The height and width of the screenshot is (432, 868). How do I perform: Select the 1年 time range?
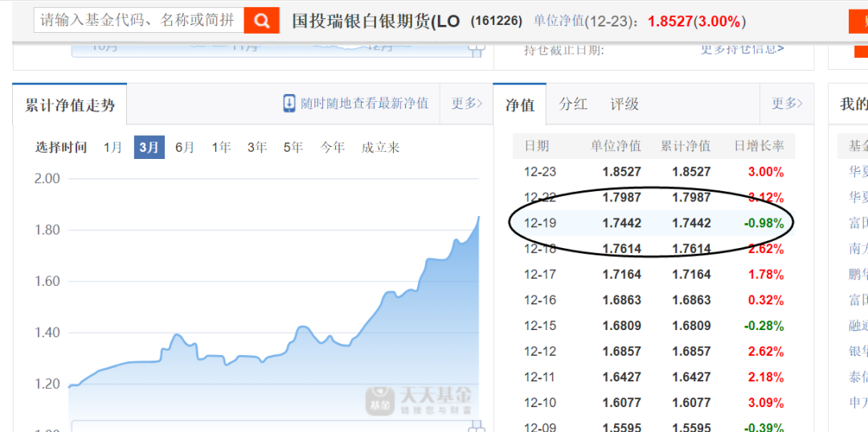221,147
